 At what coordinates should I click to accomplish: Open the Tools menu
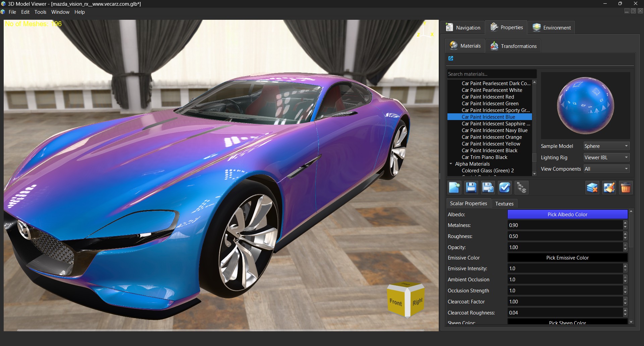[40, 12]
